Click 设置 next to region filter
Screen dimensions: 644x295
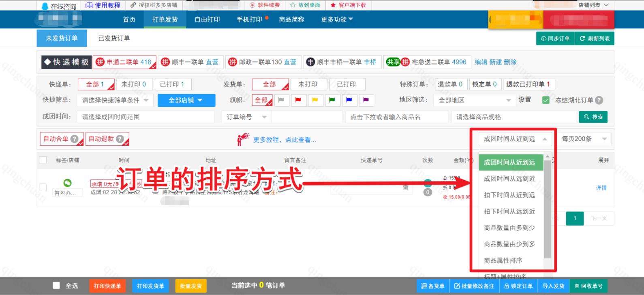click(x=524, y=100)
